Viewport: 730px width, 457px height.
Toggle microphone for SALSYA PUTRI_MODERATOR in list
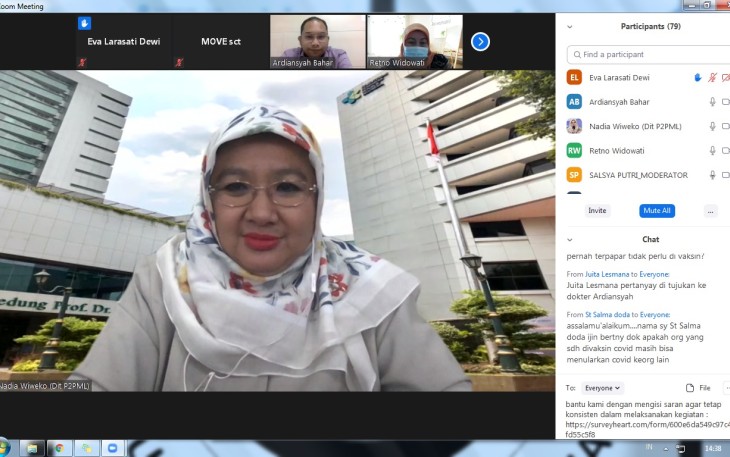pyautogui.click(x=712, y=175)
